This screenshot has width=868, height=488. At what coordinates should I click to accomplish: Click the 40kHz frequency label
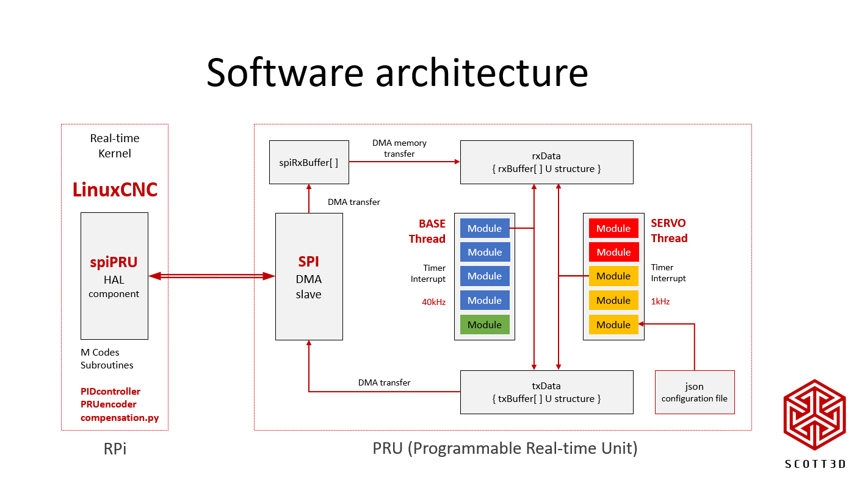coord(433,302)
